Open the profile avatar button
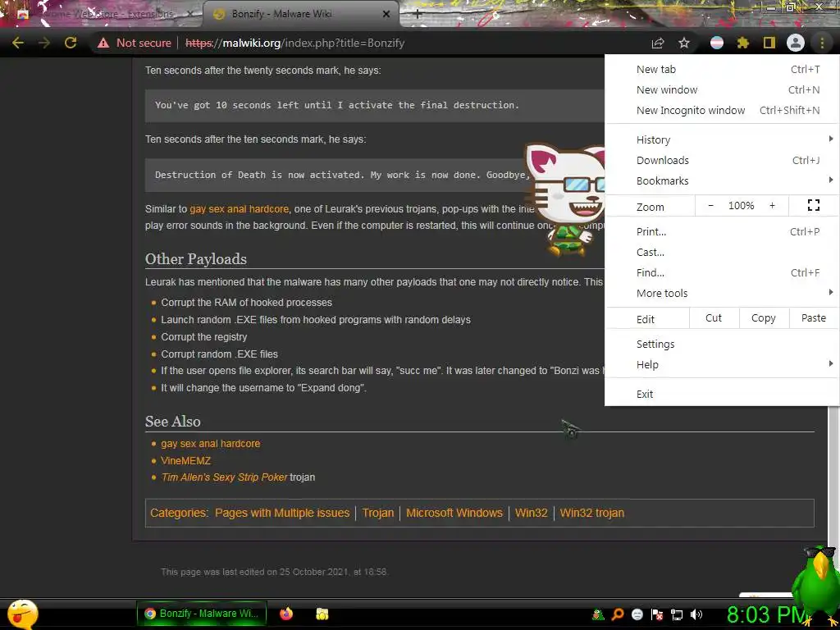The width and height of the screenshot is (840, 630). click(796, 43)
